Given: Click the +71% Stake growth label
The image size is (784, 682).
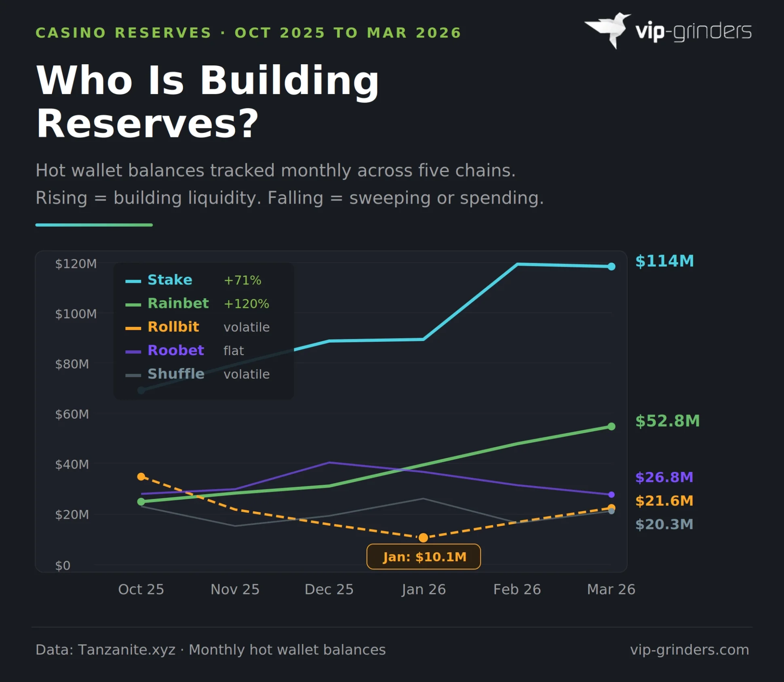Looking at the screenshot, I should [242, 280].
